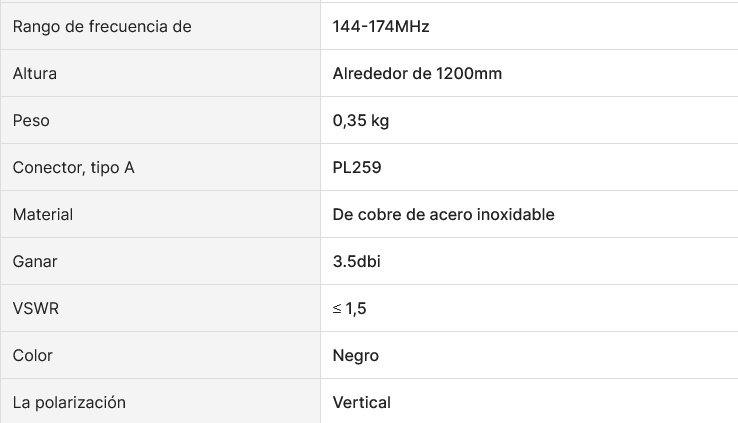Select the 'Negro' color value
738x423 pixels.
(356, 355)
